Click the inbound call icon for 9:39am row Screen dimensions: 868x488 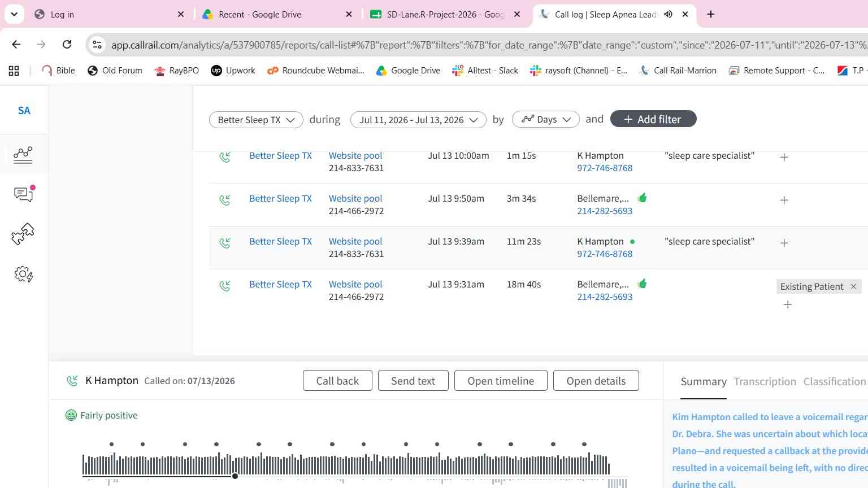(x=225, y=243)
